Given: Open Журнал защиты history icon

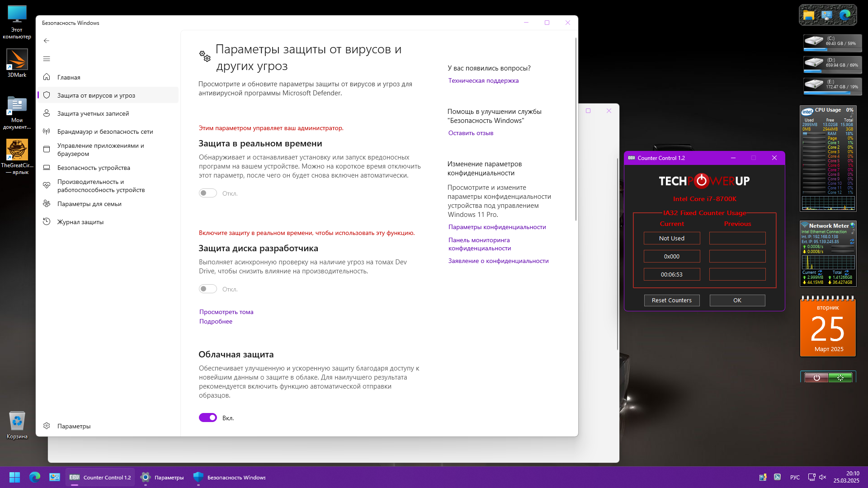Looking at the screenshot, I should click(47, 222).
